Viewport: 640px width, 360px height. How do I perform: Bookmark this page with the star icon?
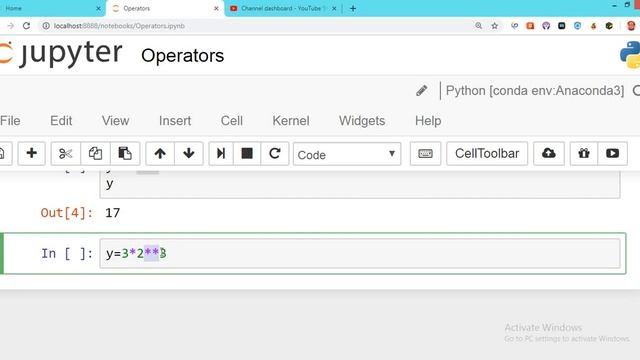495,26
